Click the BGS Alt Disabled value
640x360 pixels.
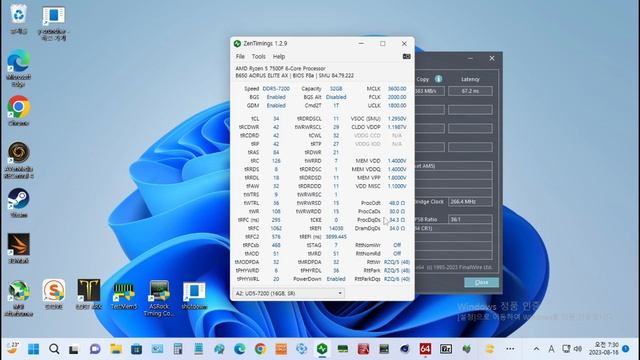tap(336, 97)
